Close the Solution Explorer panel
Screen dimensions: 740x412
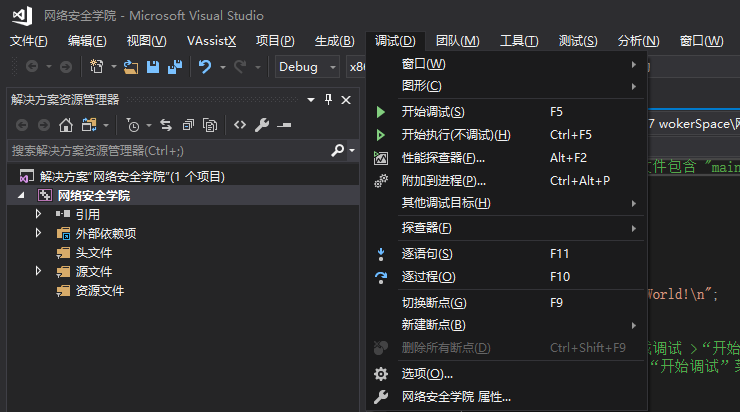pos(346,100)
